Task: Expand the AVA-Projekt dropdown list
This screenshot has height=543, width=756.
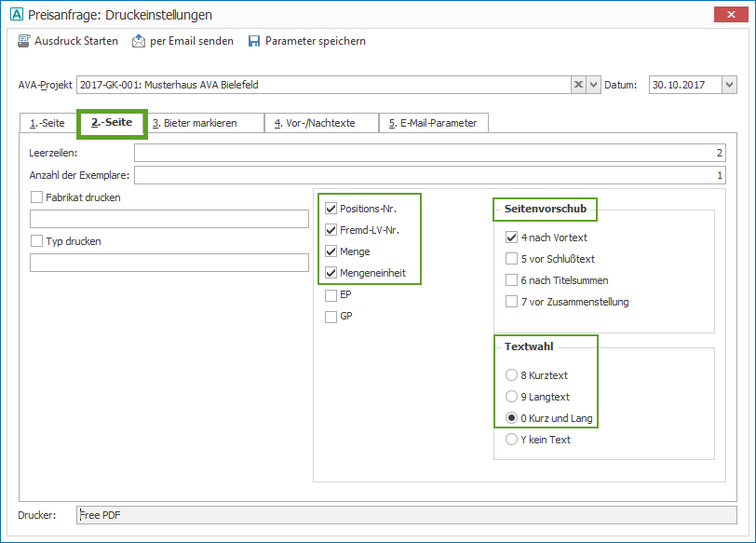Action: (x=594, y=85)
